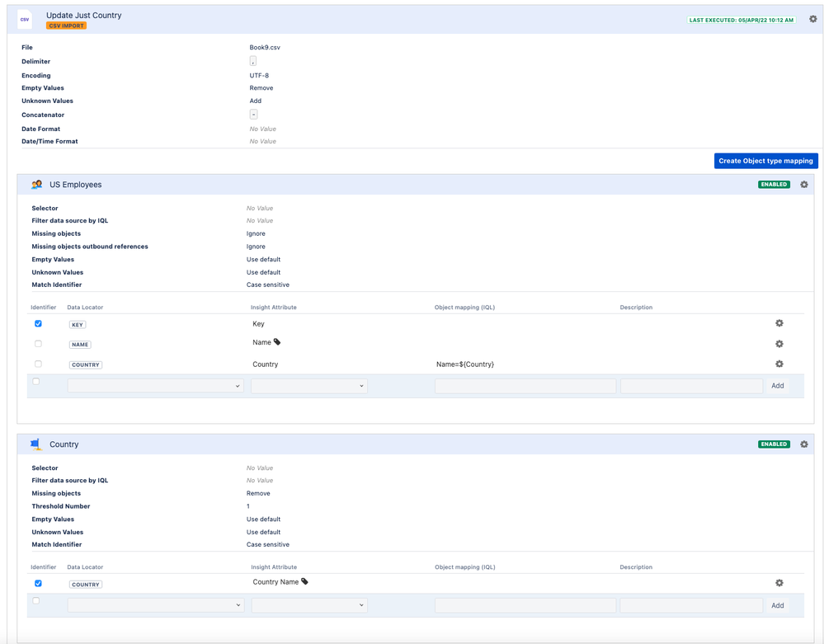Click the ENABLED badge on the Country mapping

pos(774,444)
